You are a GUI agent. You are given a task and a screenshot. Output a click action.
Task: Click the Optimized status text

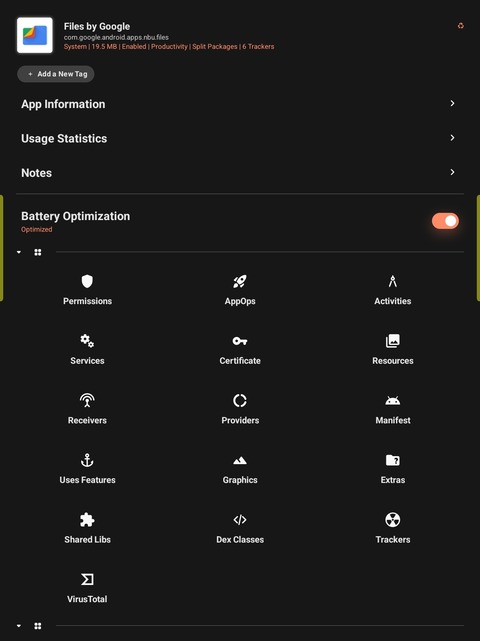[x=37, y=229]
